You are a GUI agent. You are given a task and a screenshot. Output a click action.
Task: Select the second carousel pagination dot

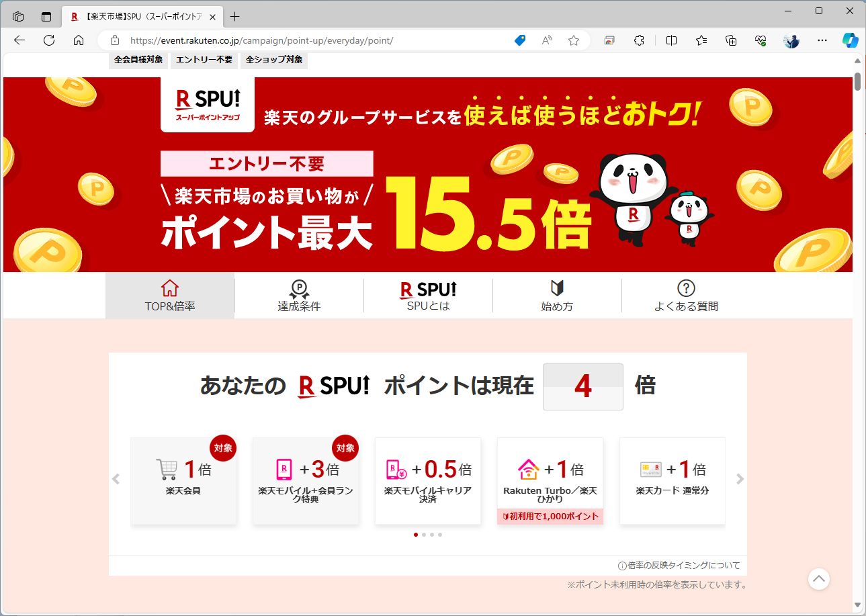pos(424,535)
